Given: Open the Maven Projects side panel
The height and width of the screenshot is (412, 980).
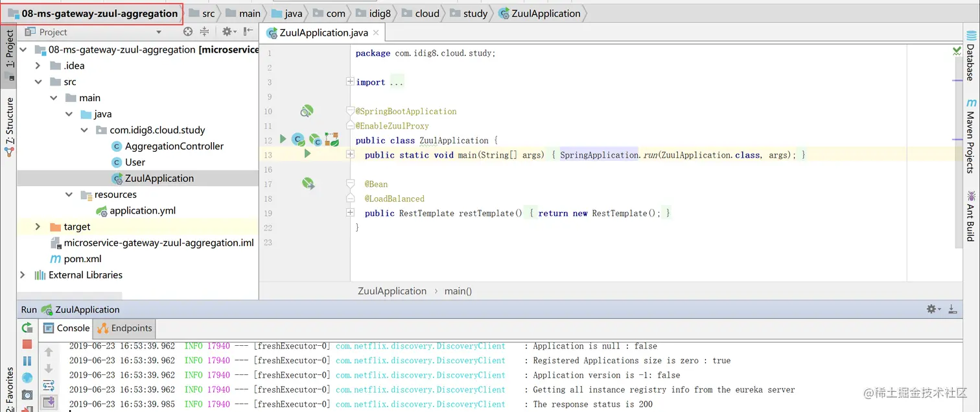Looking at the screenshot, I should [970, 136].
